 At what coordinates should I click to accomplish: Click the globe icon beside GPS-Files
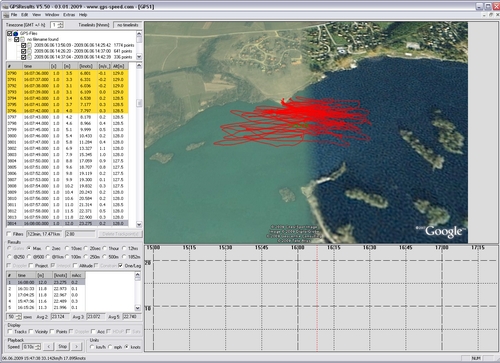(x=15, y=34)
